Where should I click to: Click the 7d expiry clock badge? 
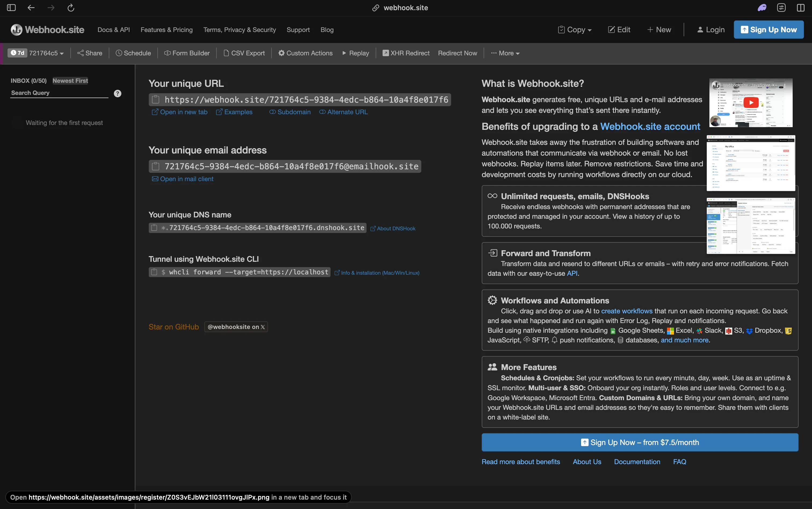click(x=17, y=53)
